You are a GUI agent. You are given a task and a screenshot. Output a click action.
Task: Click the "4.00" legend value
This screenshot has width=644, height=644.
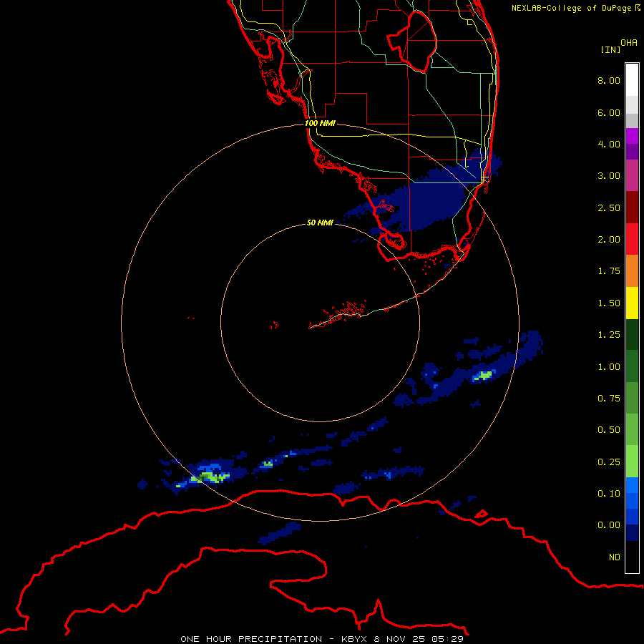coord(609,144)
